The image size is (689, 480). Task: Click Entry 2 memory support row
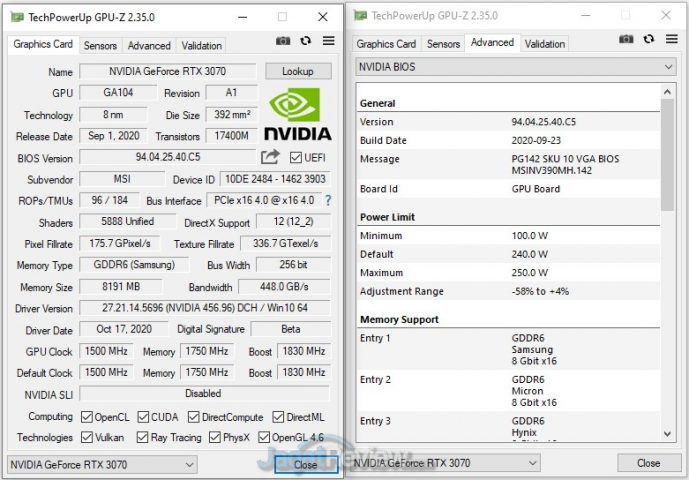(508, 391)
